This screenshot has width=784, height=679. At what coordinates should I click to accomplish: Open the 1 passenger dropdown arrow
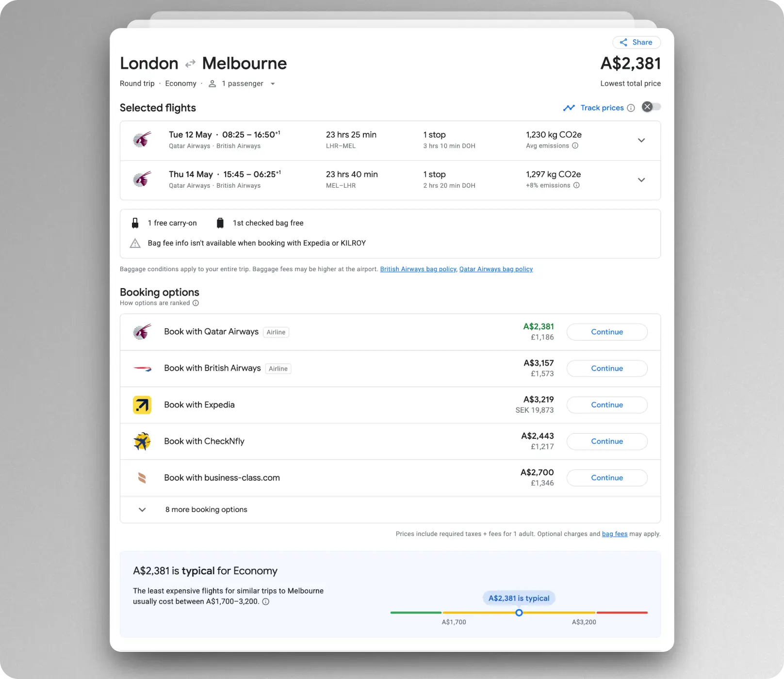coord(273,84)
